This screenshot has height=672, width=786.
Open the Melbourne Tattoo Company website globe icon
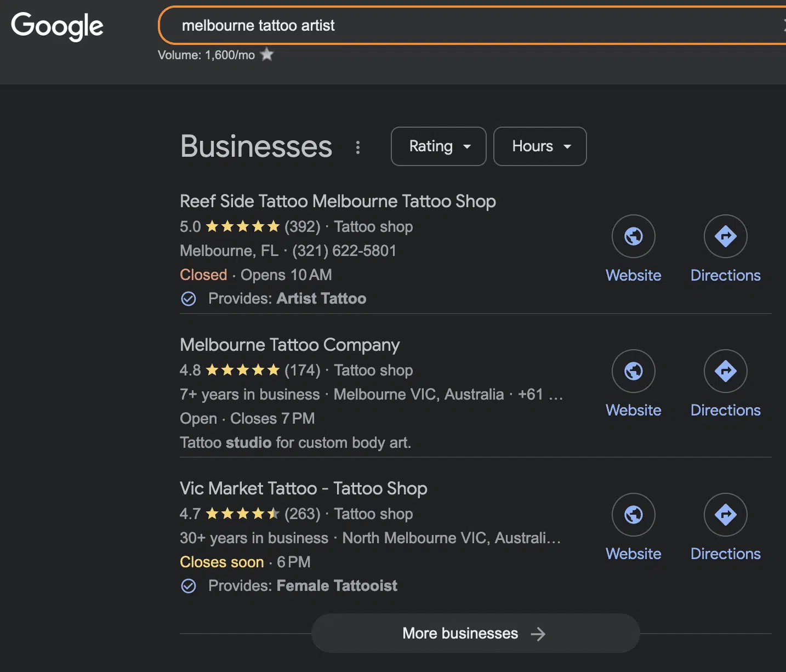[634, 371]
